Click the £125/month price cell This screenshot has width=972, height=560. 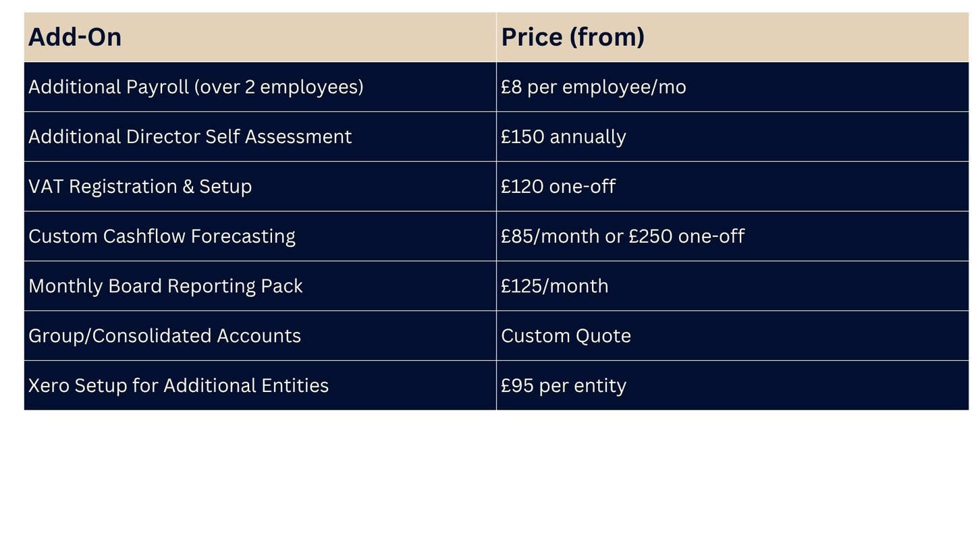[x=554, y=286]
